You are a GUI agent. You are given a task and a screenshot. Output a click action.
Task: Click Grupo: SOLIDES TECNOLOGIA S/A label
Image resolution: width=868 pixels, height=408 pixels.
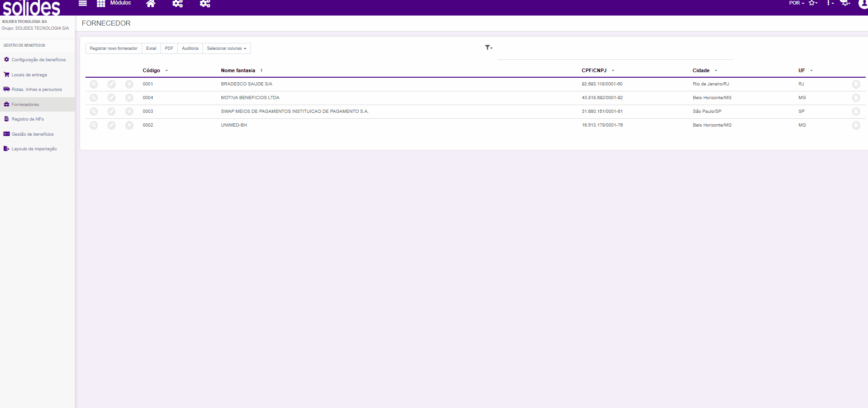click(x=35, y=28)
